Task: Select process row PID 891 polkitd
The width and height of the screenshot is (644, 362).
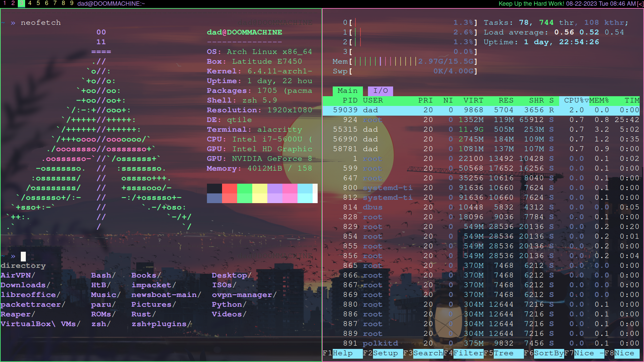Action: pos(481,344)
